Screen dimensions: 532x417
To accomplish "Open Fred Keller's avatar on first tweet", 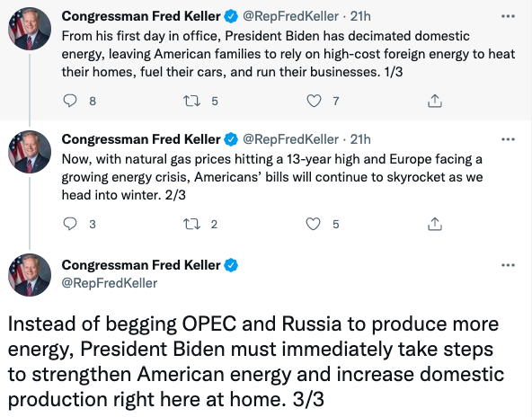I will click(30, 29).
